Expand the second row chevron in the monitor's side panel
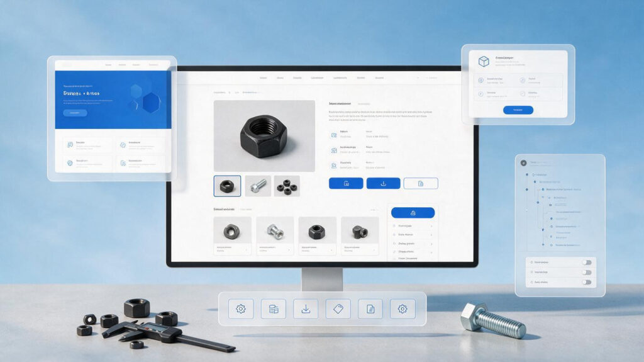 (431, 234)
